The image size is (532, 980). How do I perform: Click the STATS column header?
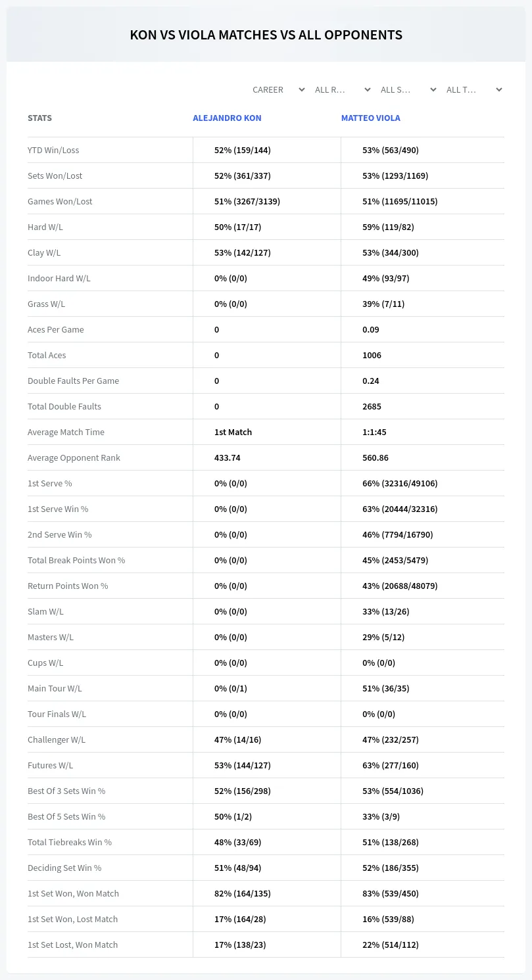tap(39, 118)
